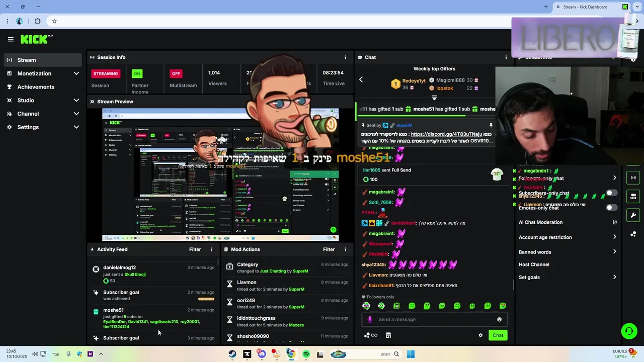Screen dimensions: 644x362
Task: Click the ididnttouchgrass timed out entry
Action: pyautogui.click(x=287, y=321)
